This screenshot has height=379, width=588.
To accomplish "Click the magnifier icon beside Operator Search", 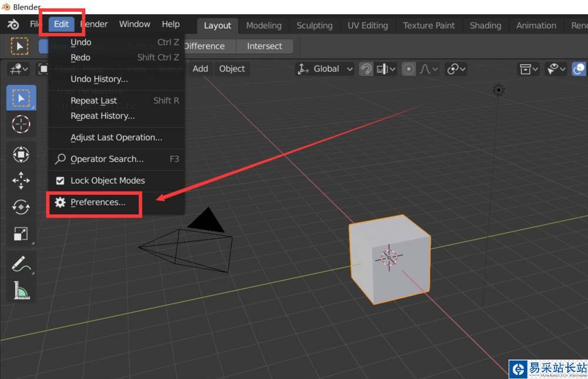I will tap(60, 159).
